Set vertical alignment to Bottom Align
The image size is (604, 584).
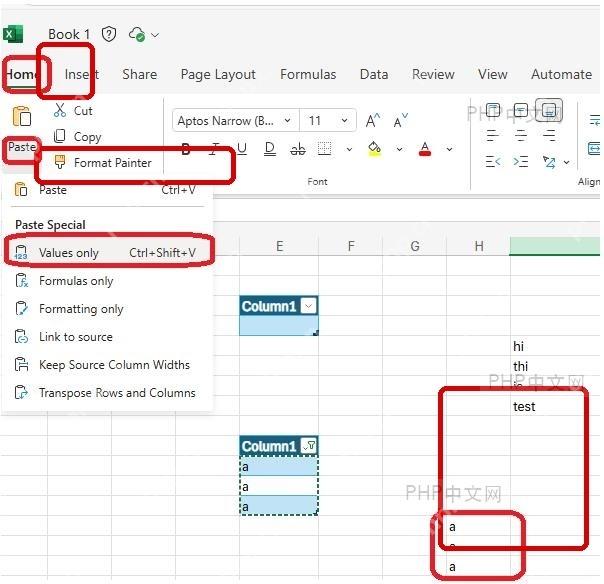click(x=549, y=110)
